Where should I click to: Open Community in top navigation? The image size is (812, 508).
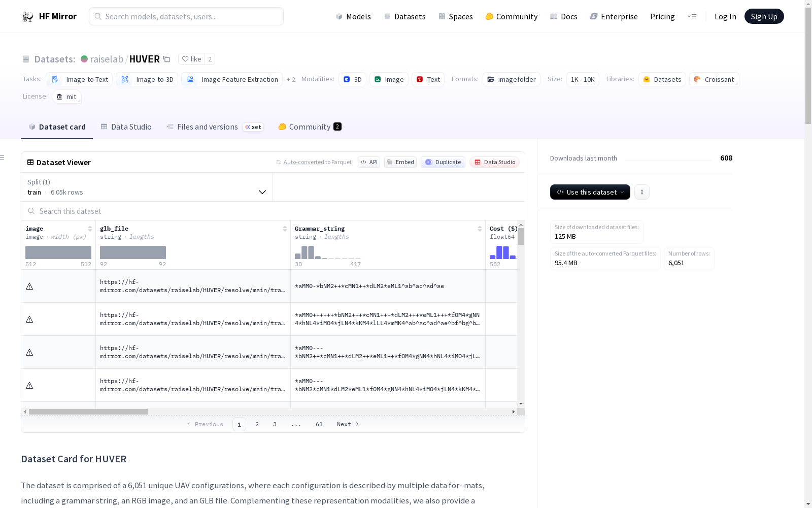(512, 17)
